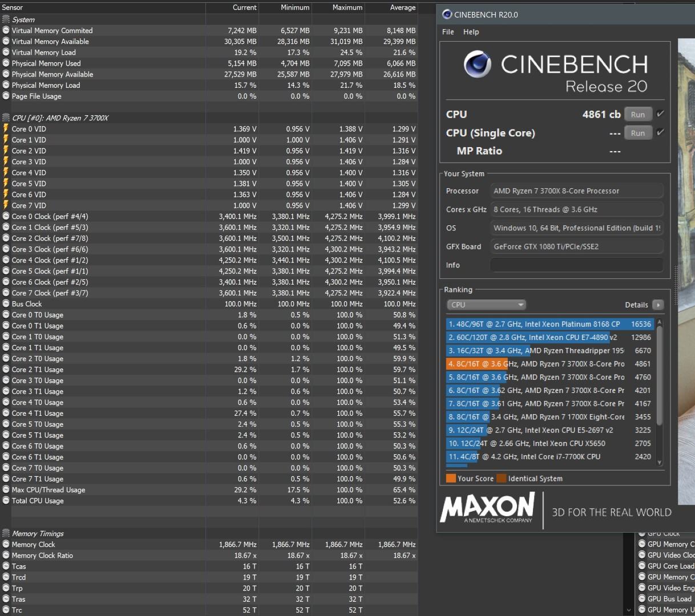Click the Core 0 T0 Usage icon
The height and width of the screenshot is (616, 695).
[x=6, y=315]
